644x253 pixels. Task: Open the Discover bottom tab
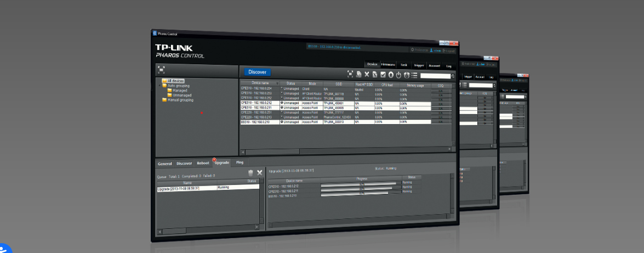pyautogui.click(x=184, y=164)
